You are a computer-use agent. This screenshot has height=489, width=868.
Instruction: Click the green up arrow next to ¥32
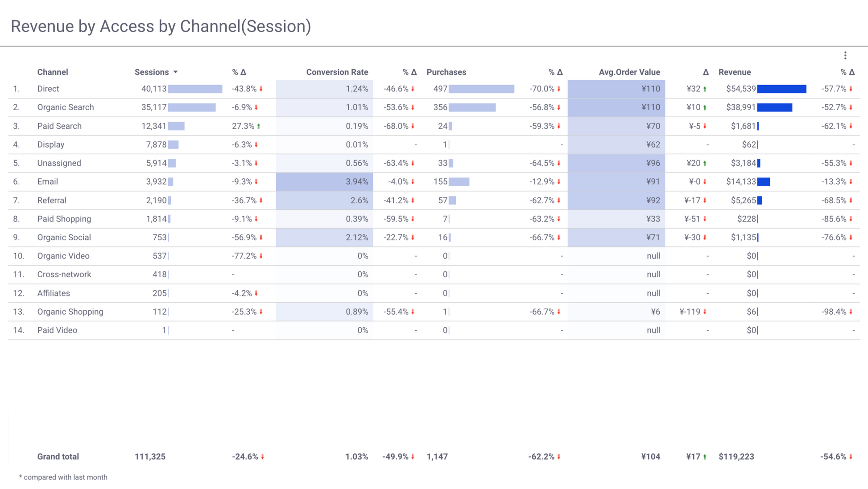[x=705, y=89]
